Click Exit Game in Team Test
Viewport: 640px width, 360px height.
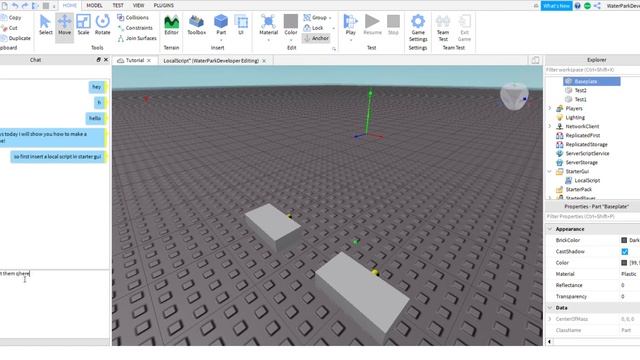pyautogui.click(x=464, y=28)
